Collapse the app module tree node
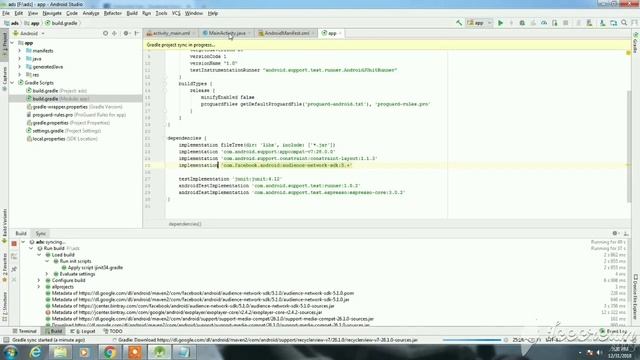640x360 pixels. click(x=12, y=43)
